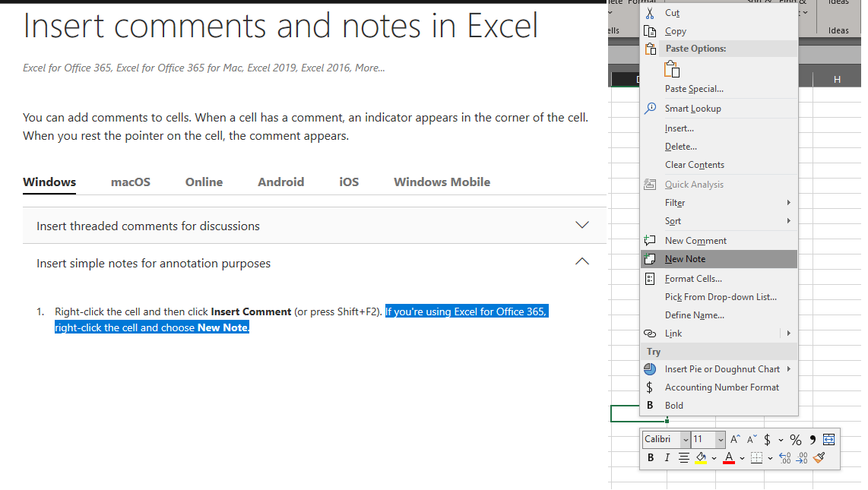Select column H header in Excel

(837, 80)
